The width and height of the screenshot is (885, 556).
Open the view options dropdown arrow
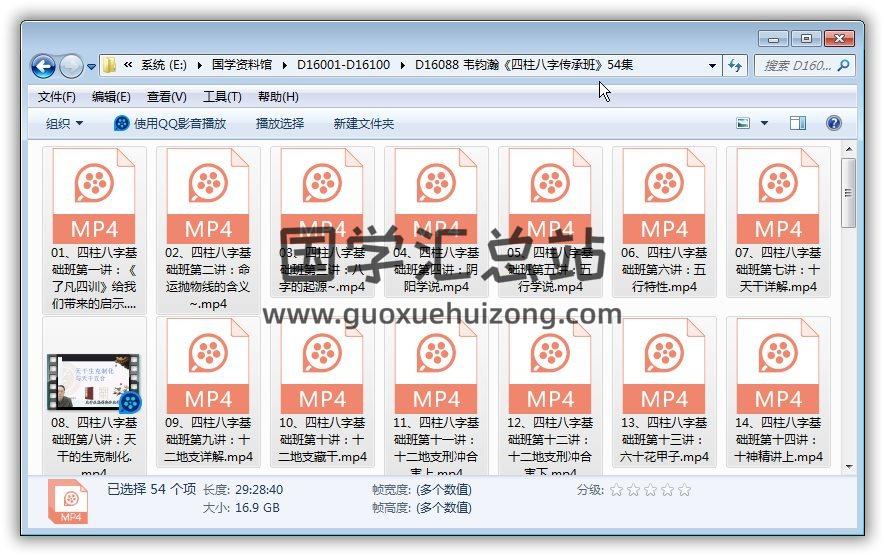[765, 123]
